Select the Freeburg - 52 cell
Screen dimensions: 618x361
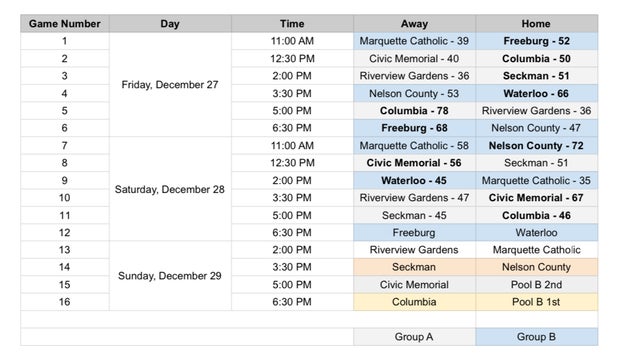tap(536, 41)
